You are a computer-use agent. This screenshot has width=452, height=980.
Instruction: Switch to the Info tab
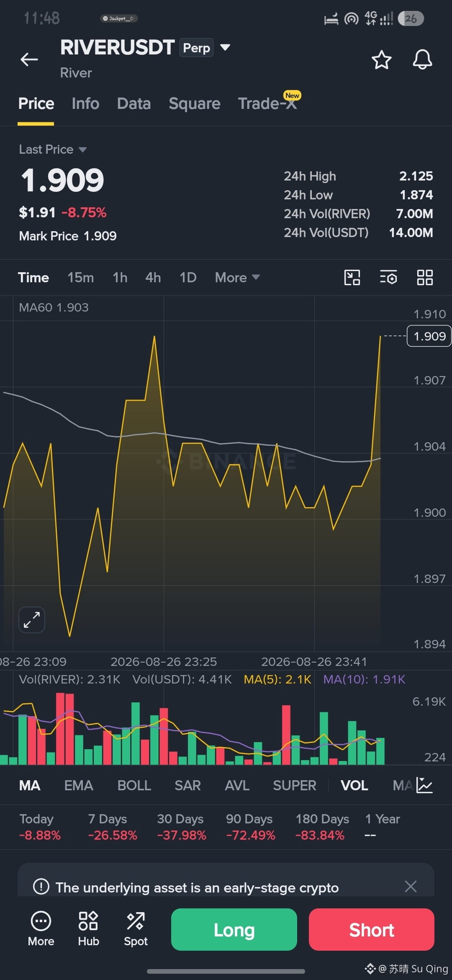[x=85, y=103]
